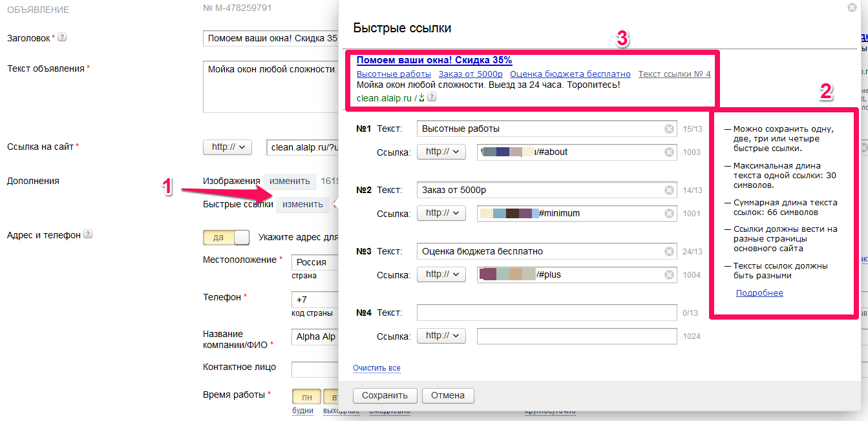
Task: Click the 'Очистить все' link
Action: point(377,368)
